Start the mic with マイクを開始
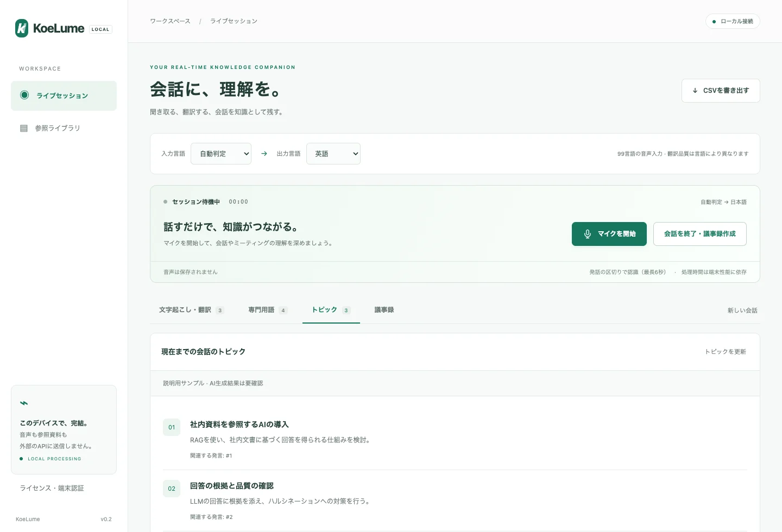Viewport: 782px width, 532px height. tap(609, 234)
